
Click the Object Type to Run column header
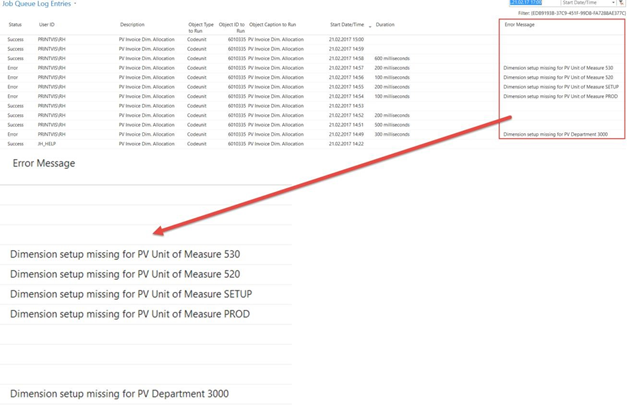(x=201, y=28)
